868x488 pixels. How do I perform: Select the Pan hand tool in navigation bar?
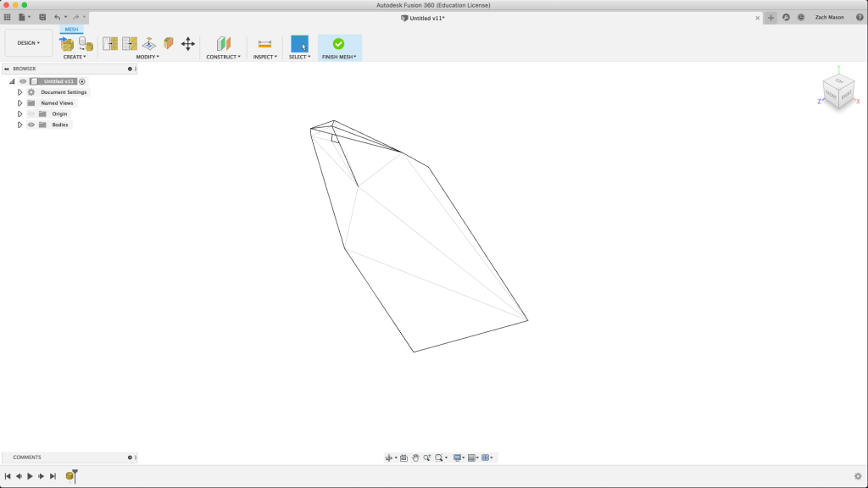pyautogui.click(x=415, y=457)
